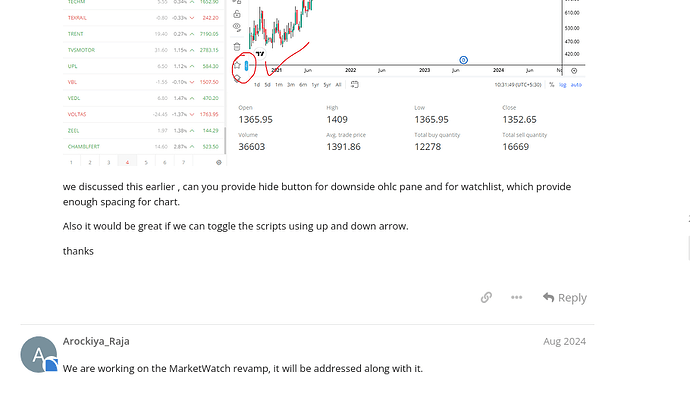Switch to watchlist tab 5
The image size is (690, 400).
click(x=146, y=161)
